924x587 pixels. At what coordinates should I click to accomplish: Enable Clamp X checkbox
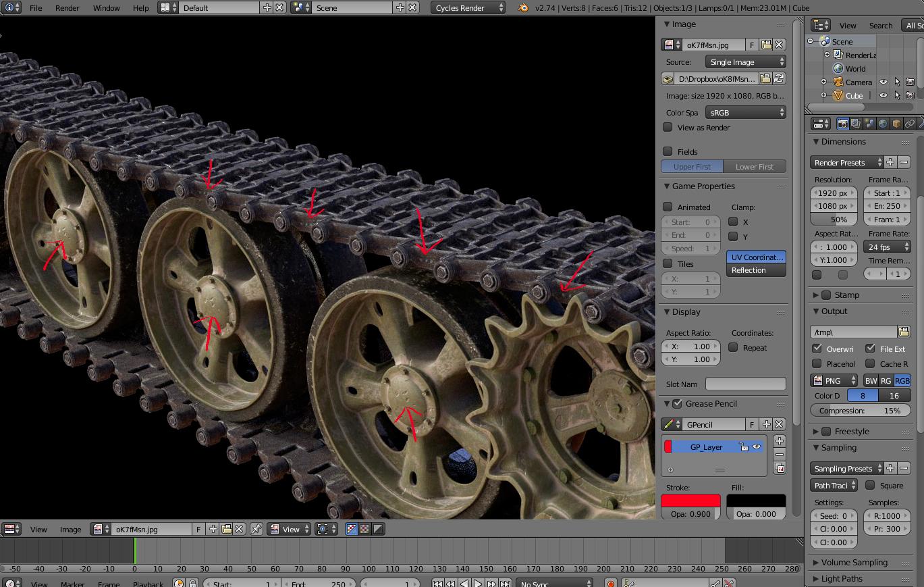(x=733, y=222)
